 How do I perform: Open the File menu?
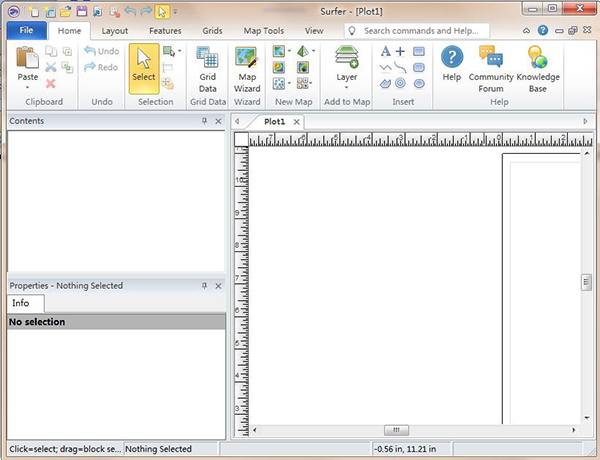tap(26, 31)
